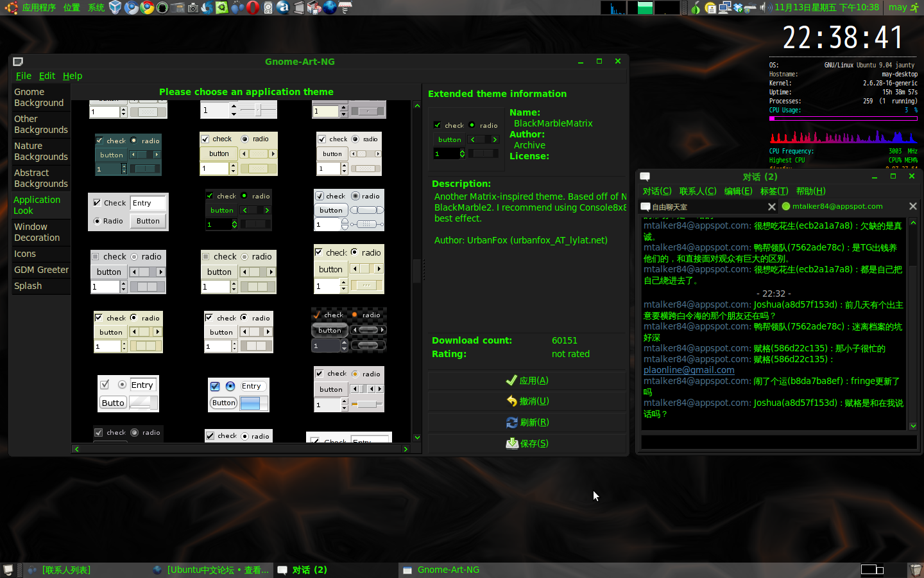The width and height of the screenshot is (924, 578).
Task: Click the Gnome-Art-NG window menu icon
Action: 18,62
